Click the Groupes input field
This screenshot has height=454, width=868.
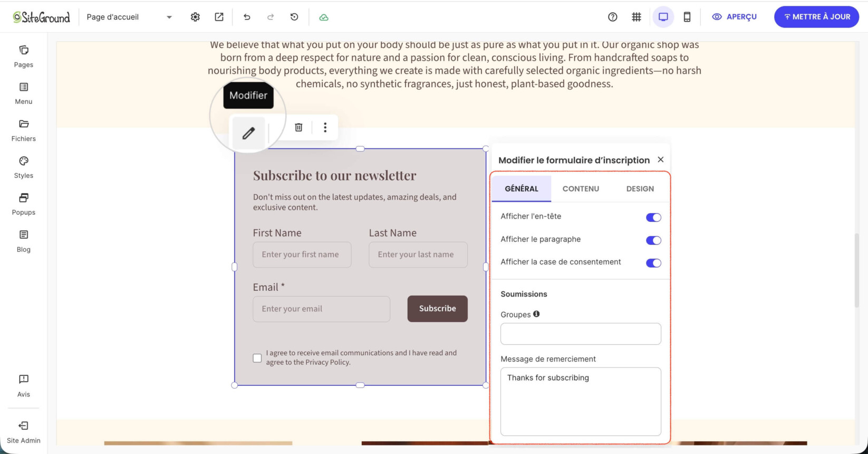coord(581,334)
